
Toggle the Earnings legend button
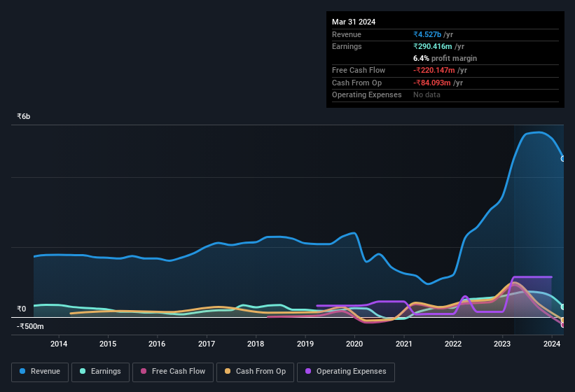tap(100, 372)
